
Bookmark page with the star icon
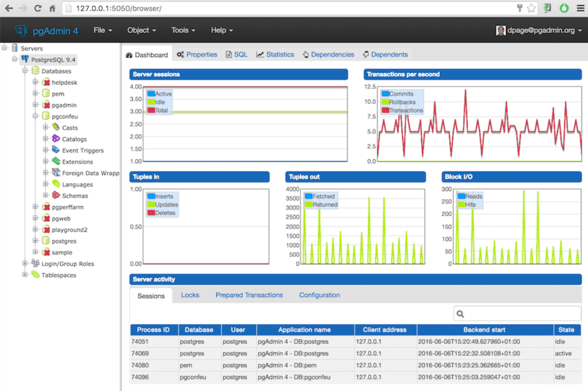coord(531,8)
